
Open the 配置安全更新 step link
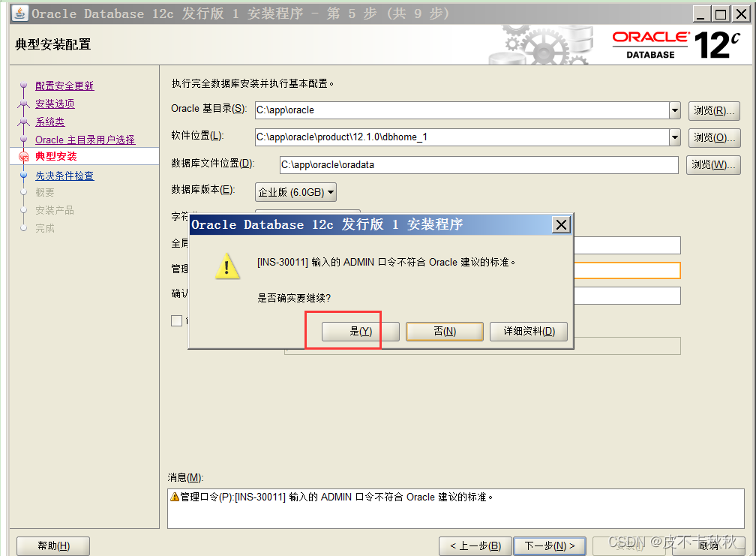coord(64,86)
